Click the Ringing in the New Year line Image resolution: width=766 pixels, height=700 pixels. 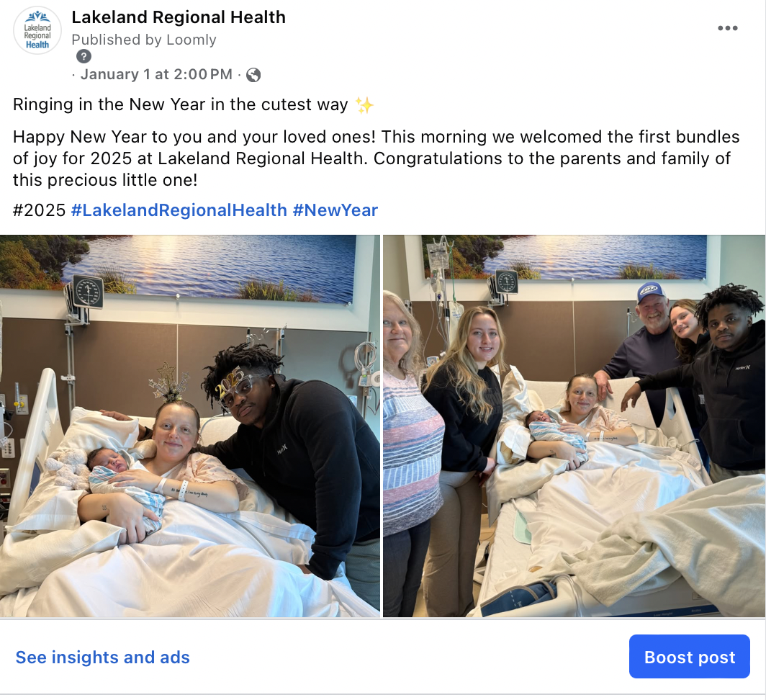[x=180, y=104]
